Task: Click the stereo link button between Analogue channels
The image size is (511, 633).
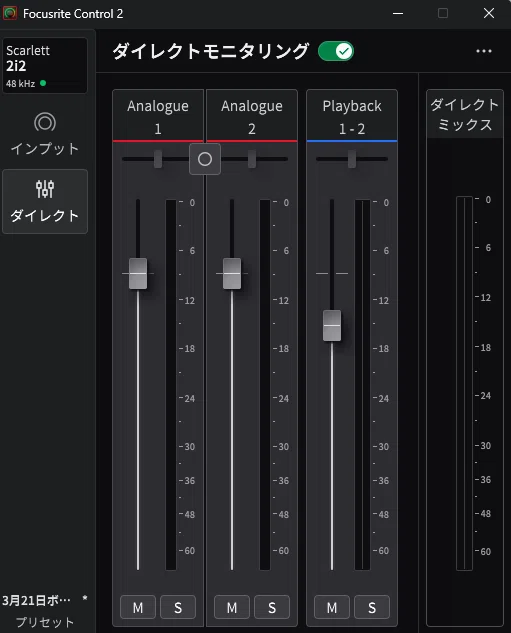Action: (x=205, y=159)
